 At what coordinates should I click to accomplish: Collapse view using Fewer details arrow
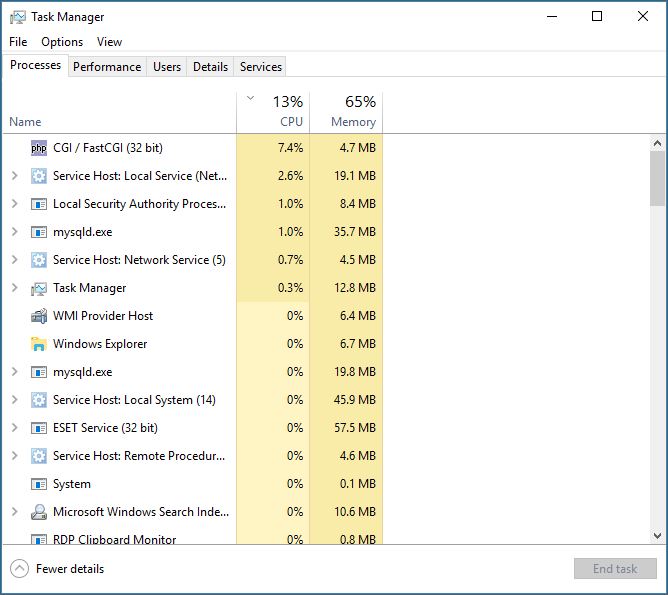point(19,569)
